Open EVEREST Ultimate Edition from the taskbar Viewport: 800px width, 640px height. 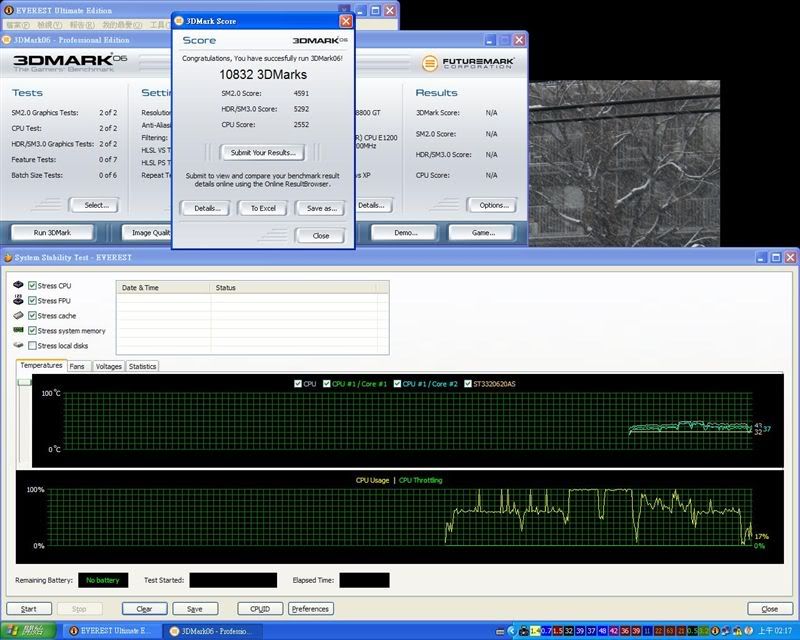(x=111, y=631)
